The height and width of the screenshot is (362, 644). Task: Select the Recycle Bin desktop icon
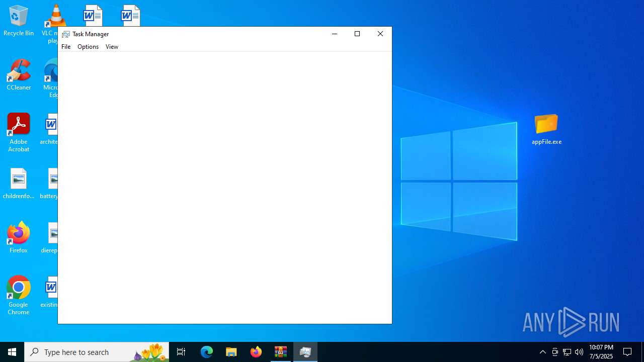click(x=19, y=21)
